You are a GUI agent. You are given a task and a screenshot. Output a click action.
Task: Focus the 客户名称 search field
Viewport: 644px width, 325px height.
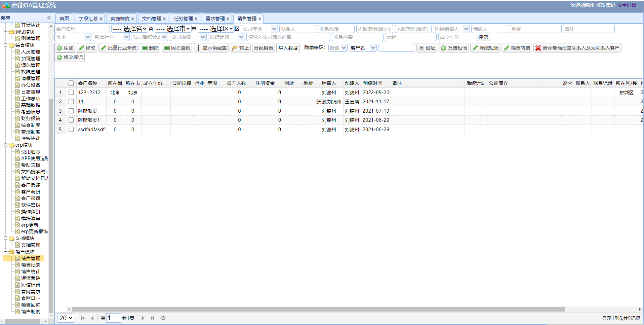[x=82, y=29]
